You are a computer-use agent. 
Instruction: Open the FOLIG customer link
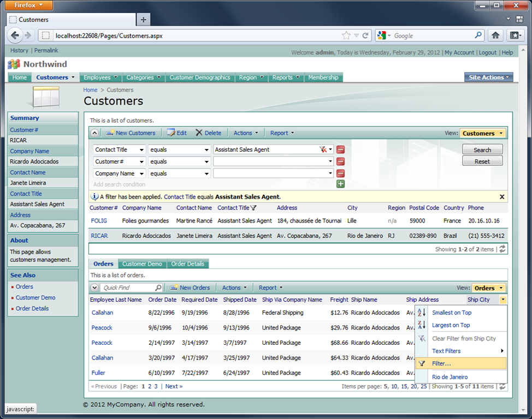click(99, 221)
